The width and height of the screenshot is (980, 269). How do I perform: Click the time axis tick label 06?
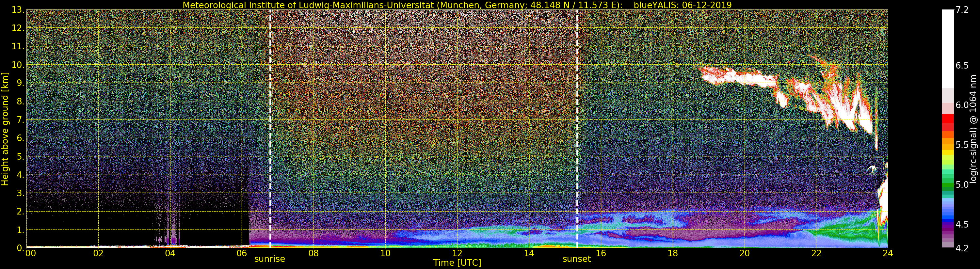click(x=242, y=253)
